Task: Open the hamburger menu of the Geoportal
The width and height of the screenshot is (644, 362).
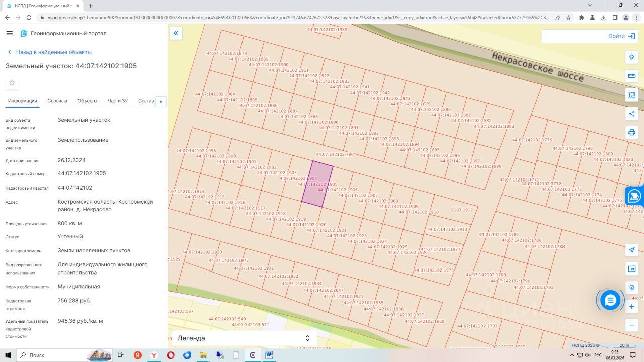Action: pos(9,33)
